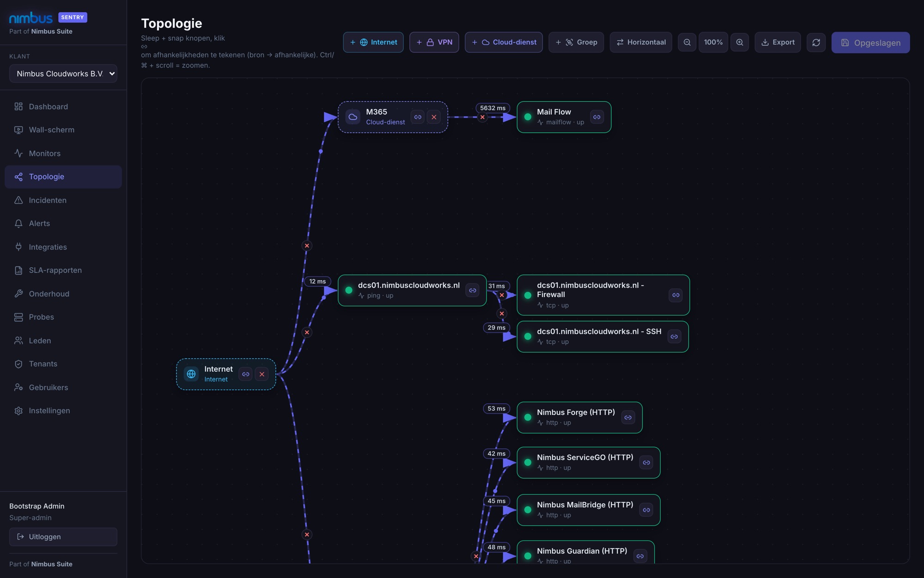Remove the edge between M365 and Mail Flow

482,117
